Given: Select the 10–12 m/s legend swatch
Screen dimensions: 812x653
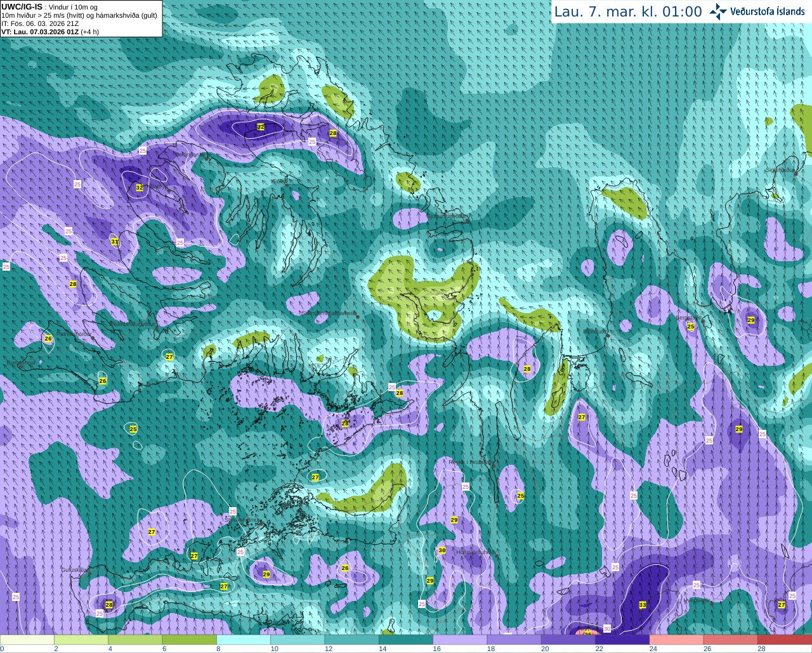Looking at the screenshot, I should tap(298, 640).
